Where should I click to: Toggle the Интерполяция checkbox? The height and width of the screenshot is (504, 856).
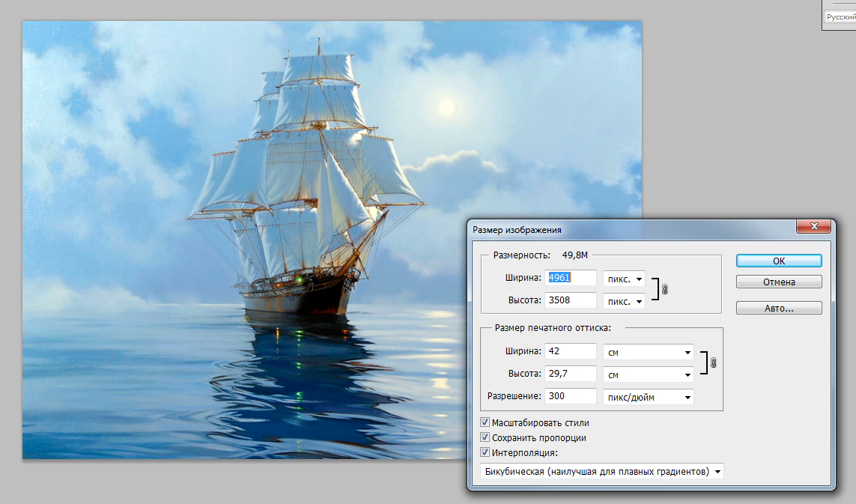pyautogui.click(x=485, y=452)
